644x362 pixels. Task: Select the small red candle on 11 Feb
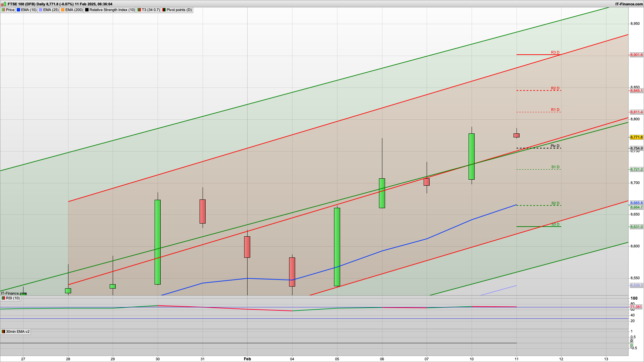(x=517, y=135)
